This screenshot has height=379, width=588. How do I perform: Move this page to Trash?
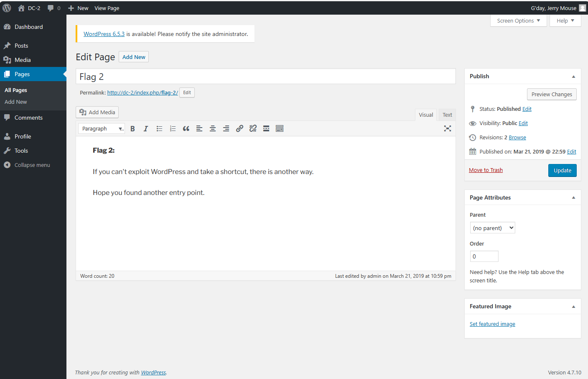tap(486, 170)
